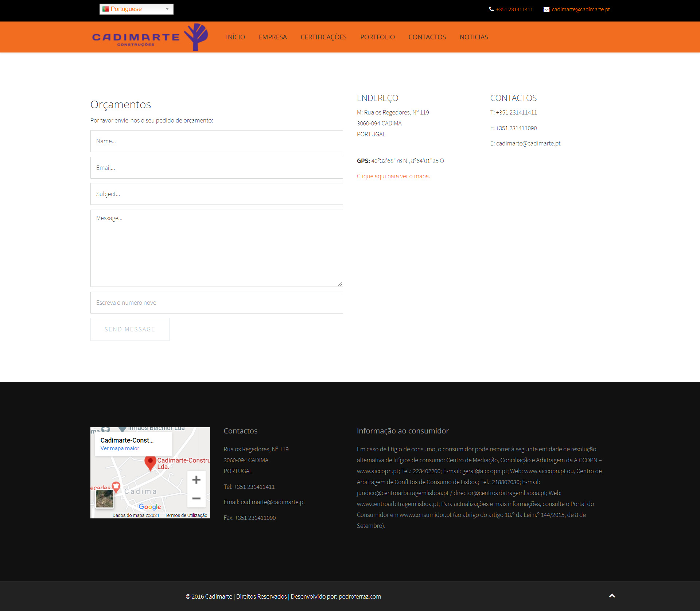Image resolution: width=700 pixels, height=611 pixels.
Task: Zoom out on the map
Action: click(196, 498)
